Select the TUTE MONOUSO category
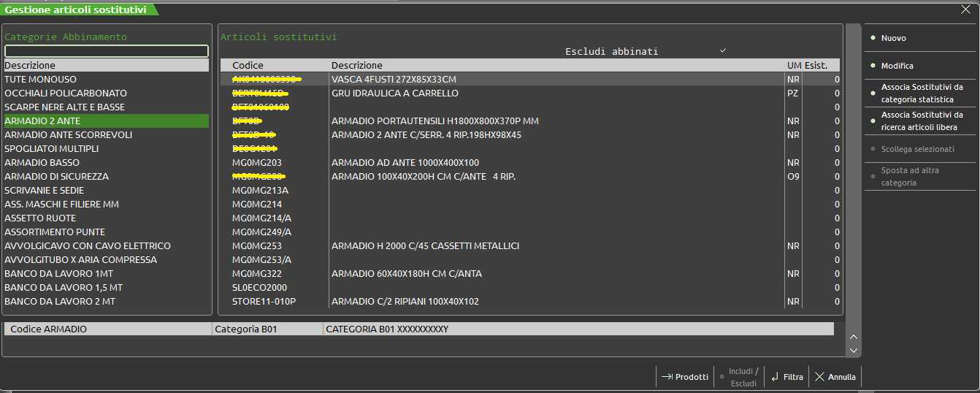Screen dimensions: 980x393 [40, 79]
